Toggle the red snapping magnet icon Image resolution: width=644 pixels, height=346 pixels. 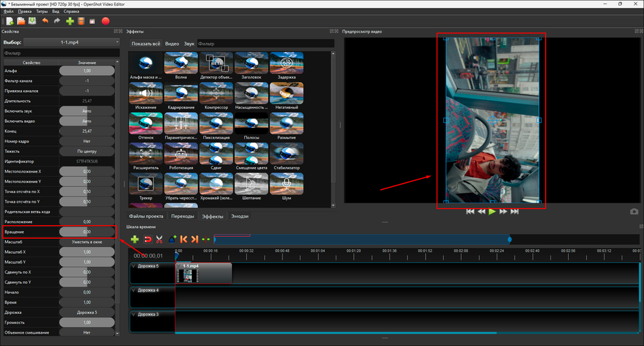pyautogui.click(x=147, y=239)
